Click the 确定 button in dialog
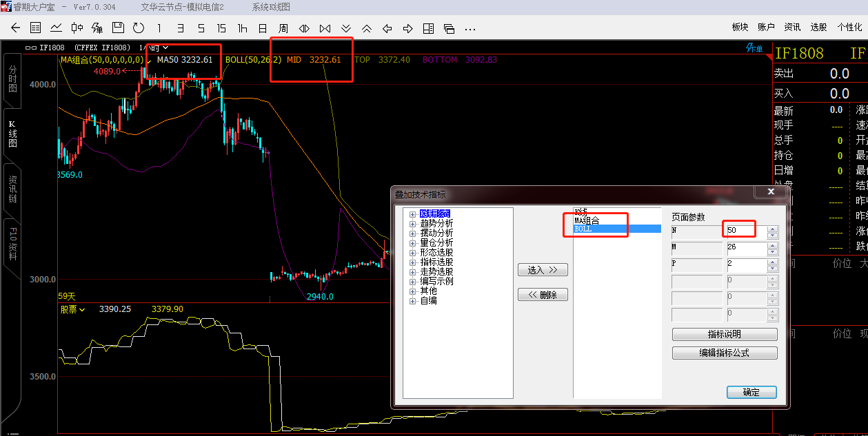Screen dimensions: 868x436 [751, 392]
